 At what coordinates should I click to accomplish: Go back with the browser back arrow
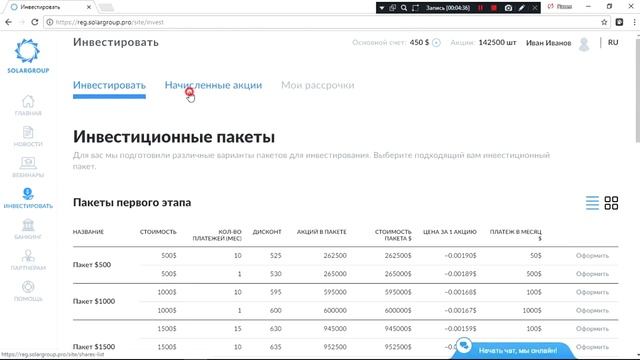(9, 22)
